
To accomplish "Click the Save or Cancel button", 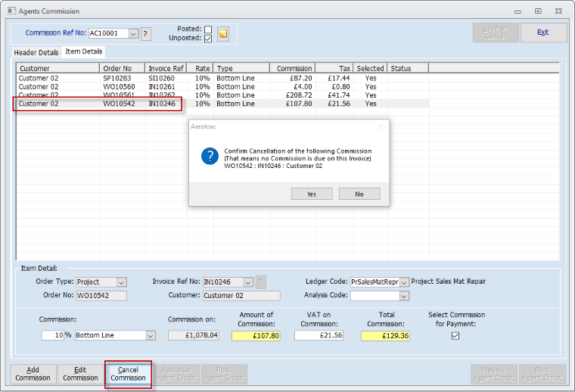I will 496,33.
